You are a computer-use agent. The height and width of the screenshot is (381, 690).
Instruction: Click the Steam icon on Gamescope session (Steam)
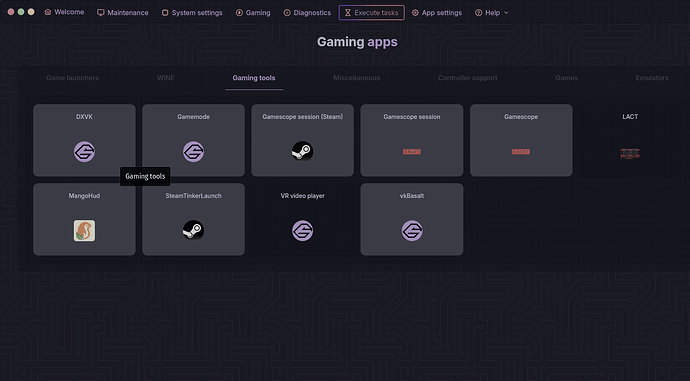[x=302, y=151]
